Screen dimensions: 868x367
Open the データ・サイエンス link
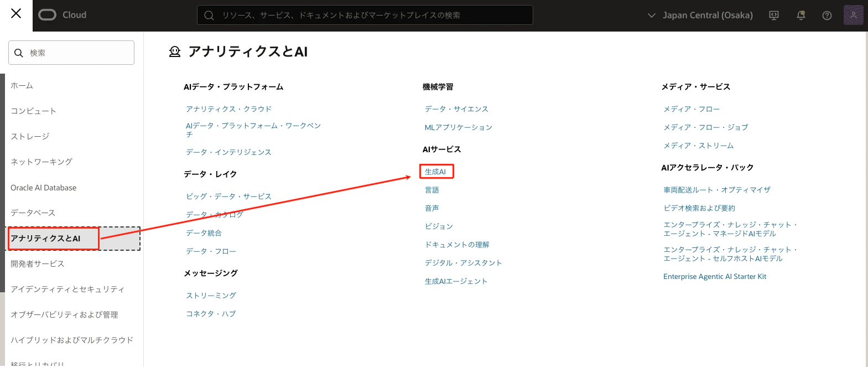point(456,109)
